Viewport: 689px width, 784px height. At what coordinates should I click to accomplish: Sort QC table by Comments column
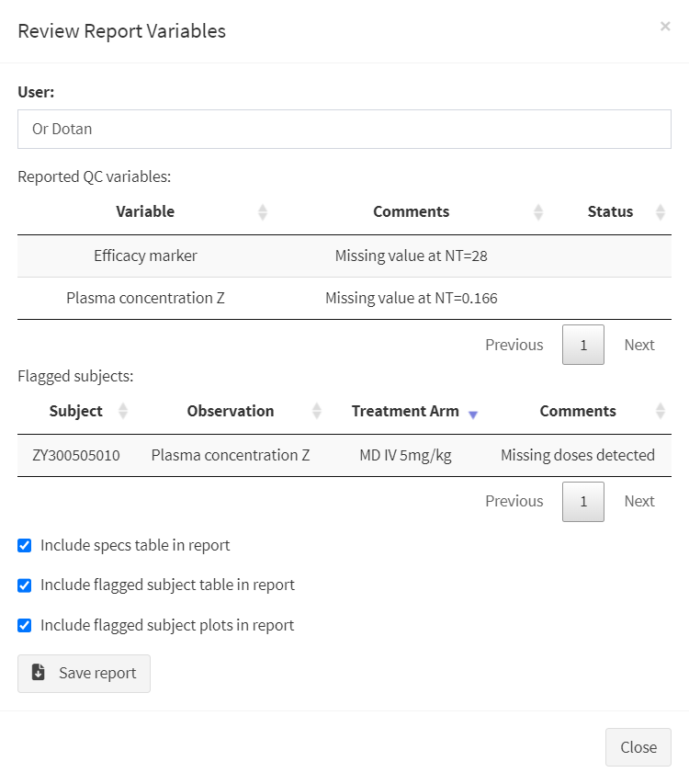(412, 212)
